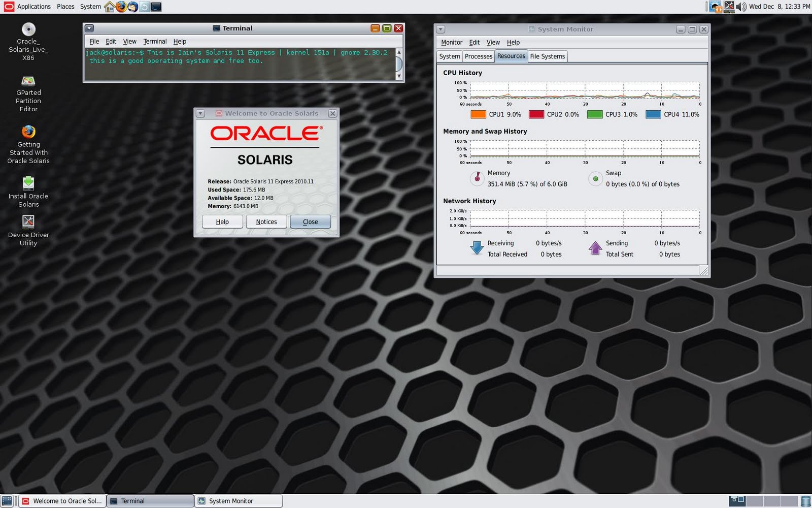Screen dimensions: 812x508
Task: Open the Monitor menu in System Monitor
Action: coord(452,43)
